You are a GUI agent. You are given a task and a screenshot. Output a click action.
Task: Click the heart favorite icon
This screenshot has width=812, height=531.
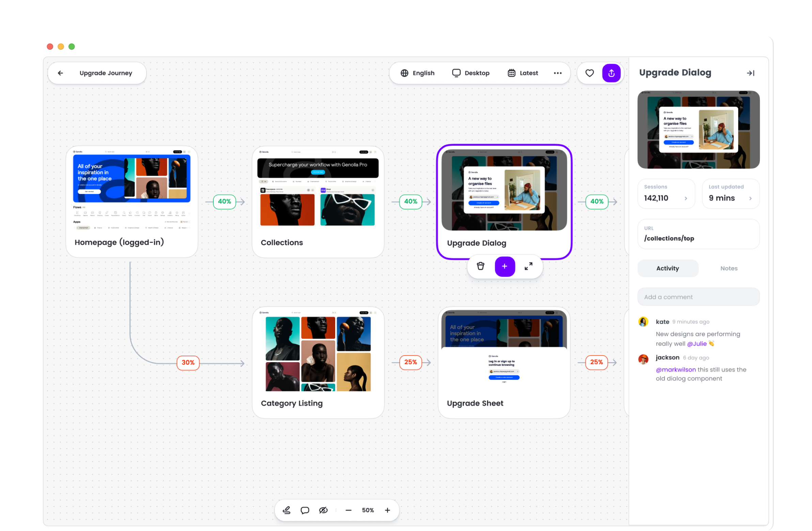[589, 73]
